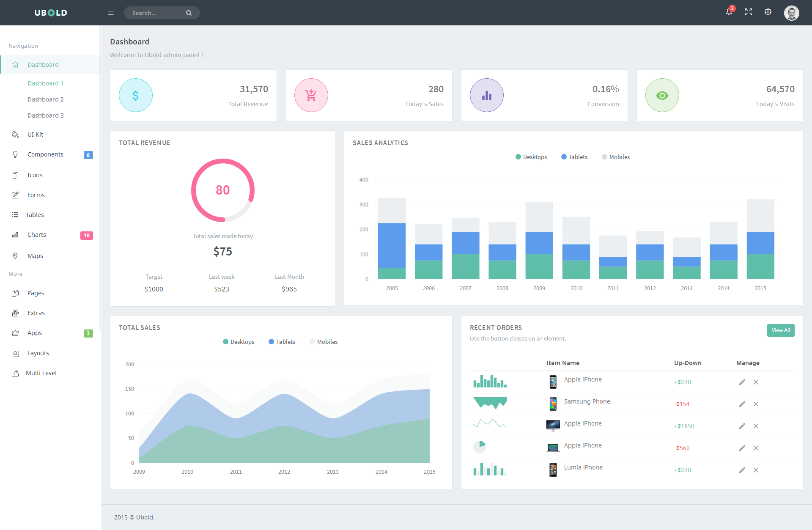Click the hamburger menu icon
Image resolution: width=812 pixels, height=530 pixels.
[x=111, y=13]
